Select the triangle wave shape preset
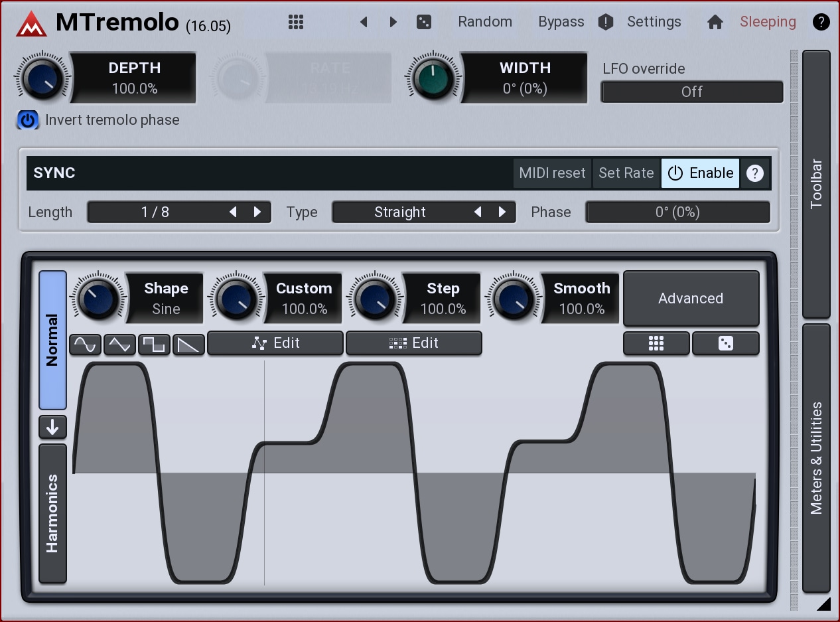This screenshot has width=840, height=622. (x=120, y=344)
